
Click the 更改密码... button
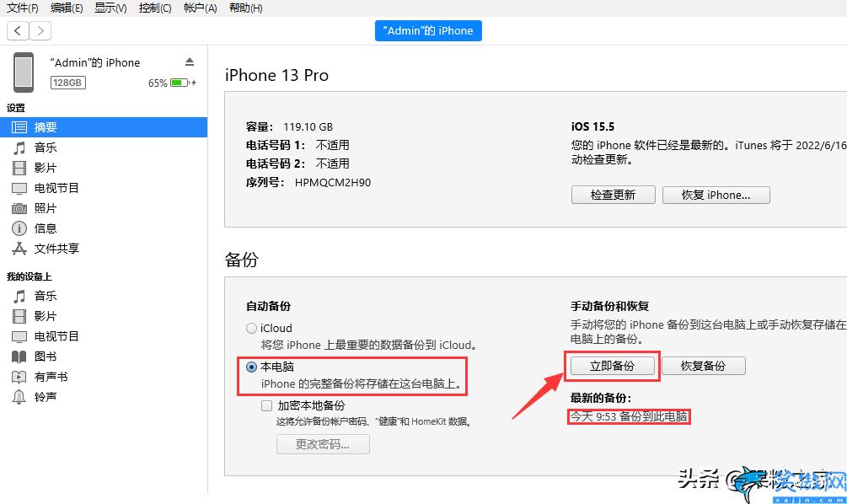tap(323, 444)
